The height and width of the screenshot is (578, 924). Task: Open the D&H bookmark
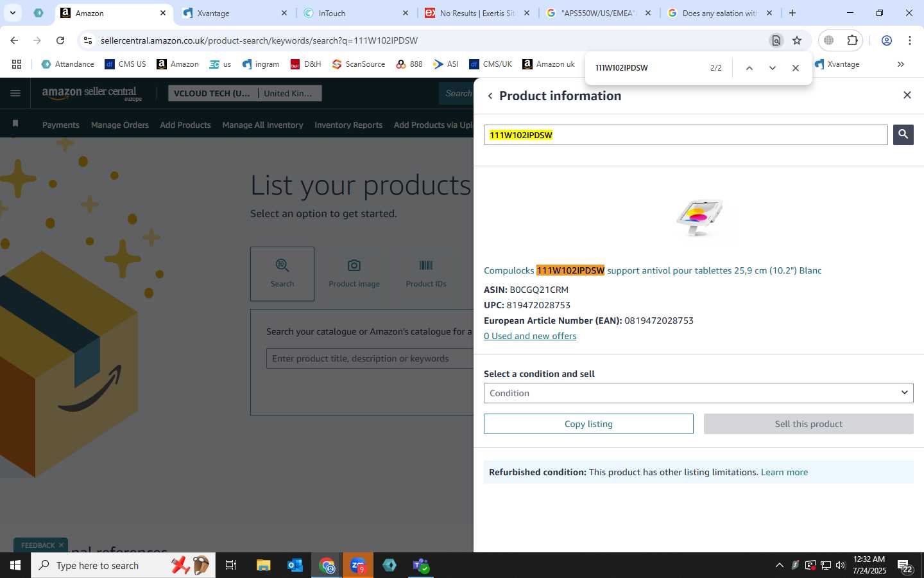(305, 64)
